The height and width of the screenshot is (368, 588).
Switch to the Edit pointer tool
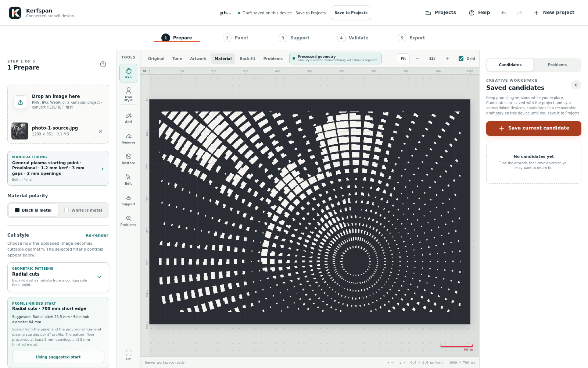click(128, 180)
